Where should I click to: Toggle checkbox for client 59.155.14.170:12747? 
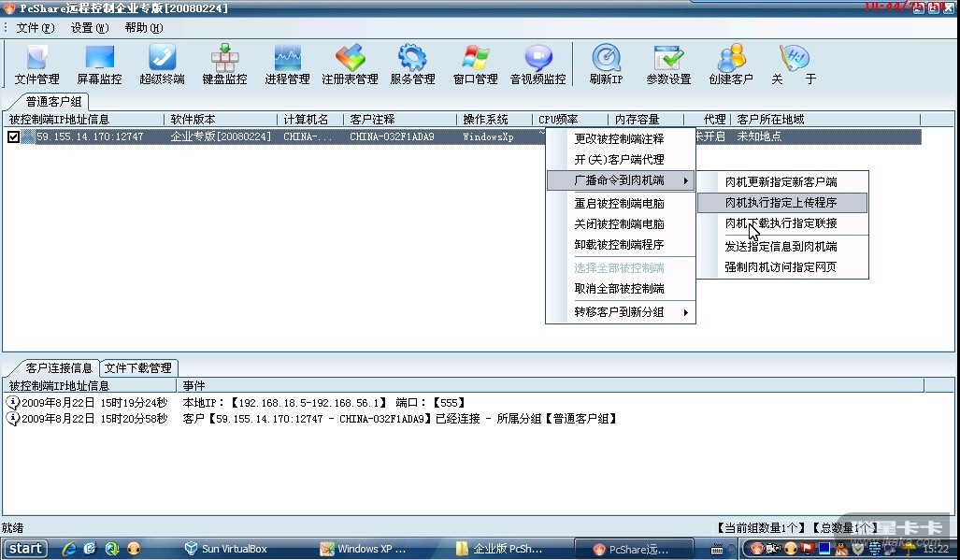click(13, 136)
